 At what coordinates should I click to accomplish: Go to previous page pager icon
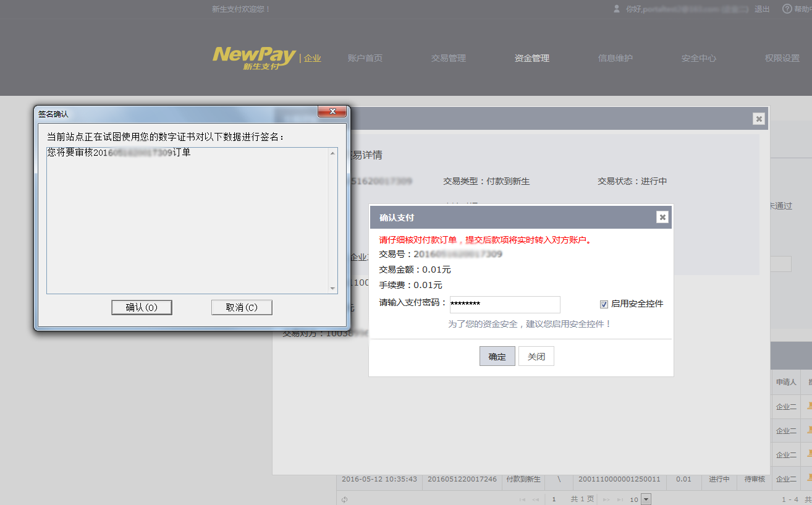536,499
